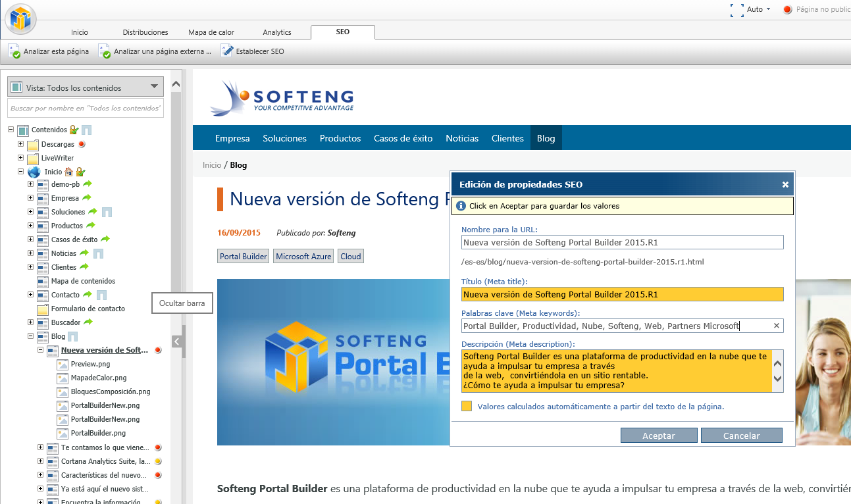Click the Nombre para la URL field
The image size is (851, 504).
point(622,242)
